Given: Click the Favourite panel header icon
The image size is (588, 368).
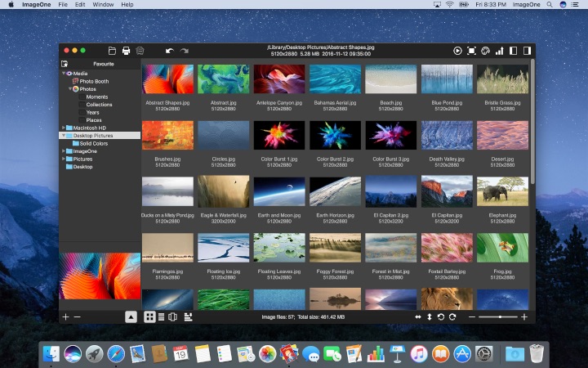Looking at the screenshot, I should click(65, 64).
